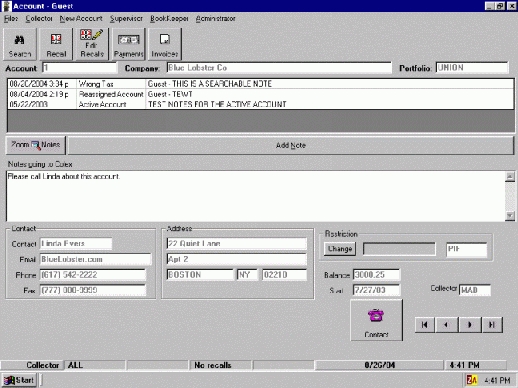The height and width of the screenshot is (388, 518).
Task: Go to the previous account record
Action: click(446, 325)
